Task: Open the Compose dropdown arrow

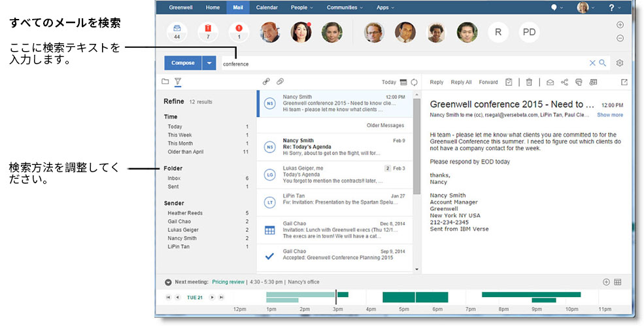Action: [x=209, y=63]
